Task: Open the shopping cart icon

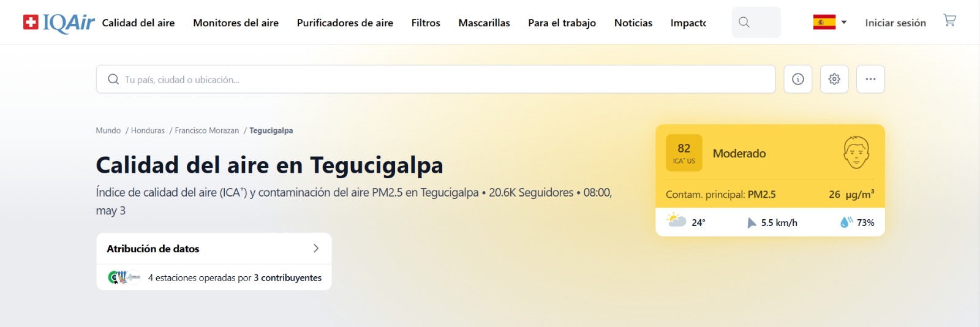Action: click(x=949, y=20)
